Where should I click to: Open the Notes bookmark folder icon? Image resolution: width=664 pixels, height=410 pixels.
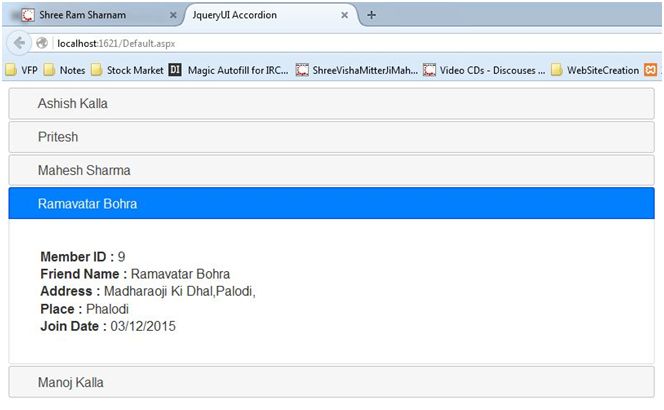coord(50,70)
